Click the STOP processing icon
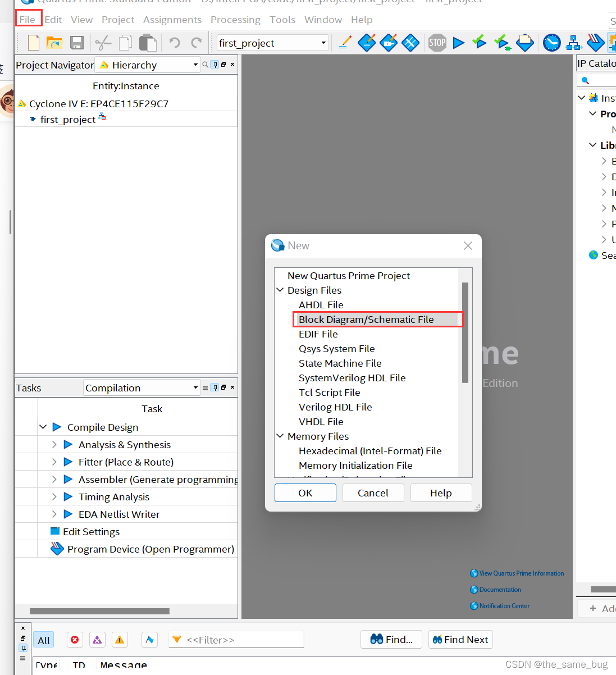The width and height of the screenshot is (616, 675). [x=437, y=43]
